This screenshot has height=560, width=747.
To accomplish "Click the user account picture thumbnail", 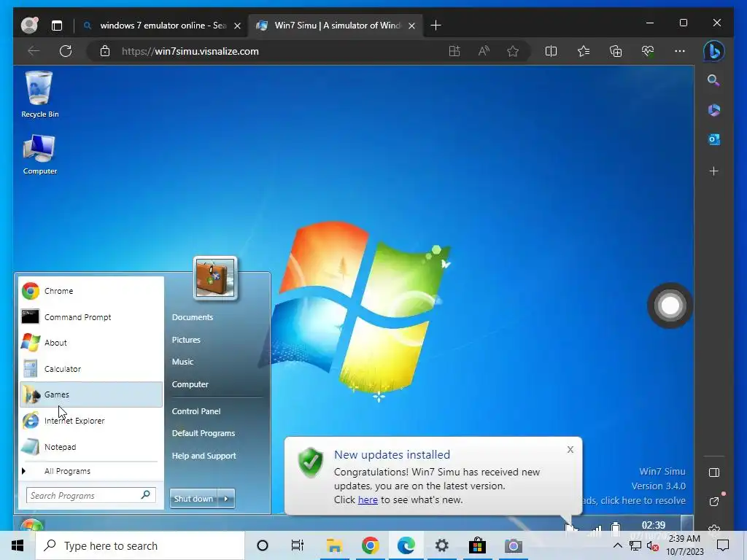I will pos(215,278).
